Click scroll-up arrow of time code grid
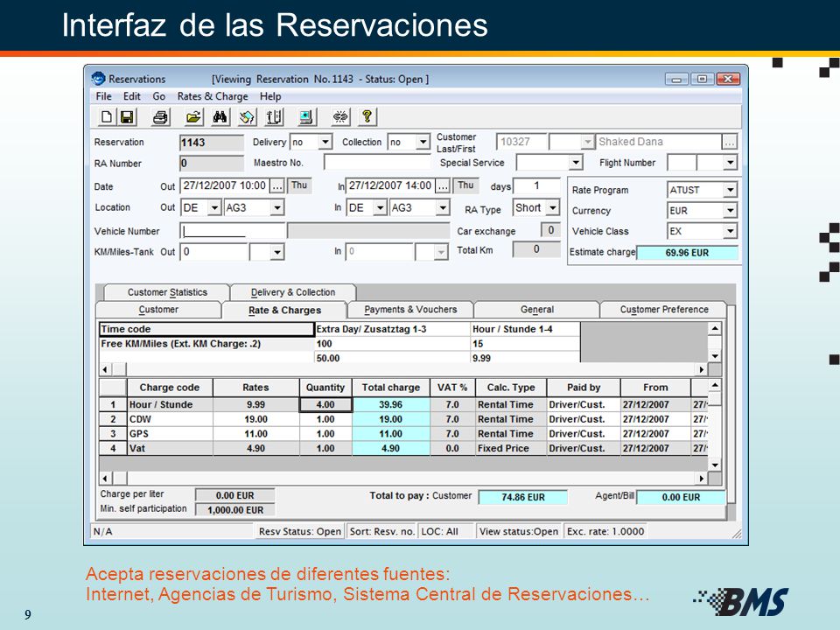840x630 pixels. click(715, 328)
